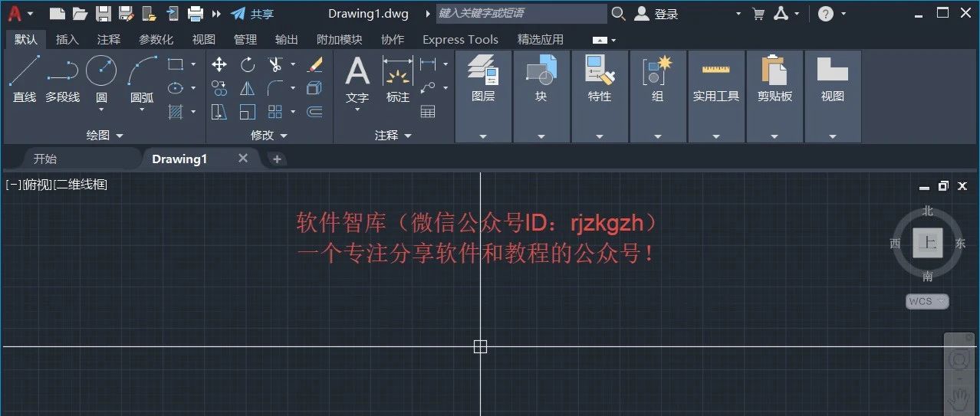Select the Linear dimension tool
This screenshot has width=980, height=416.
[429, 64]
